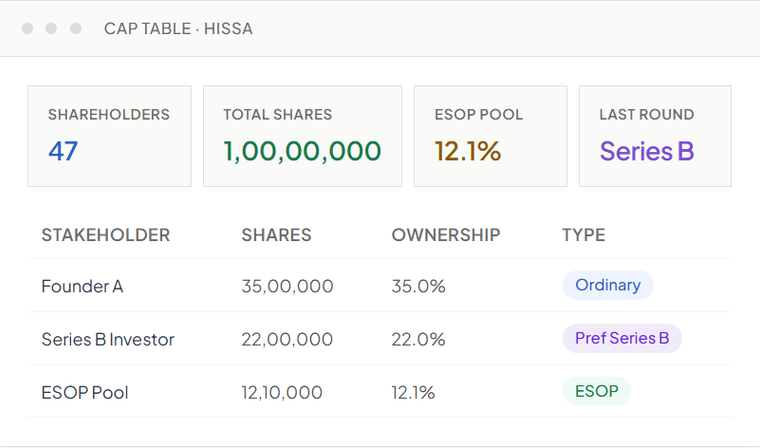Sort by the Ownership column header
This screenshot has width=760, height=448.
pos(446,235)
